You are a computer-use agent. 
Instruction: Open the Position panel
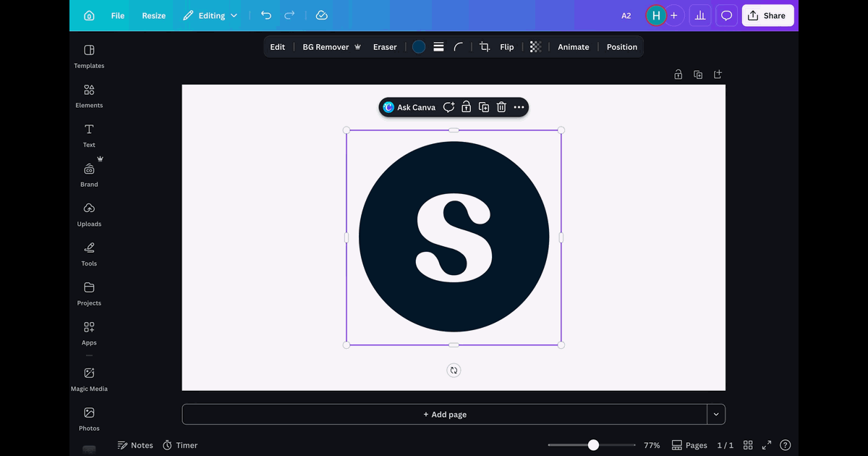622,47
